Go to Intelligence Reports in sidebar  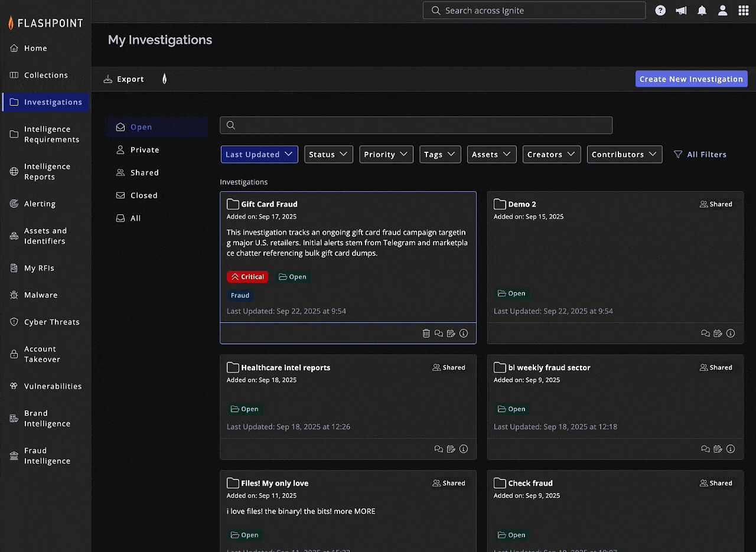(47, 172)
